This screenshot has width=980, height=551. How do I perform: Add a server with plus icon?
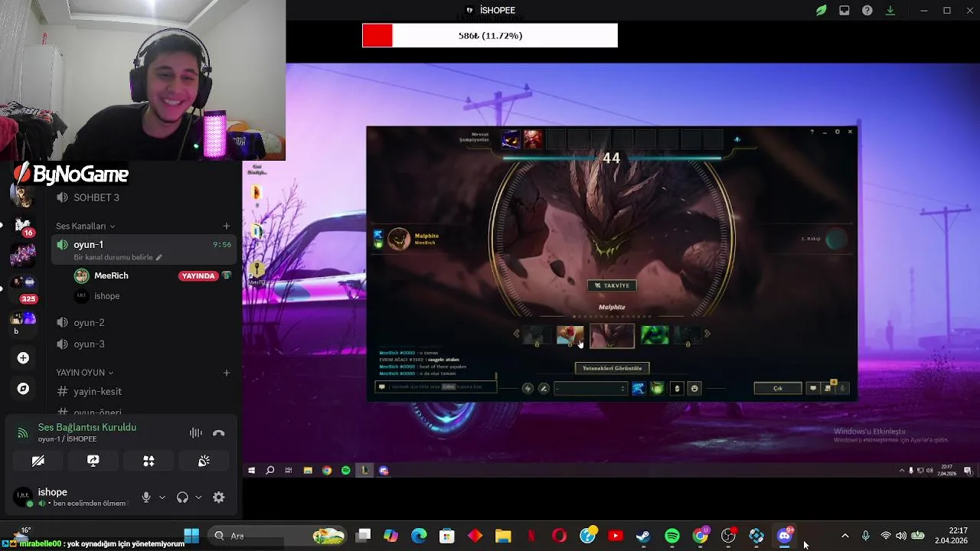coord(23,358)
